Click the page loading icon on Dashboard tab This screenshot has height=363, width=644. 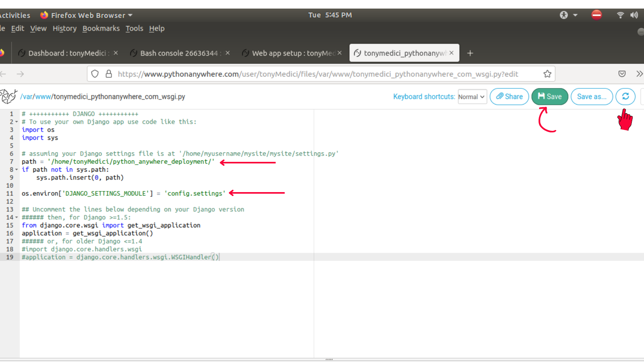(x=22, y=53)
